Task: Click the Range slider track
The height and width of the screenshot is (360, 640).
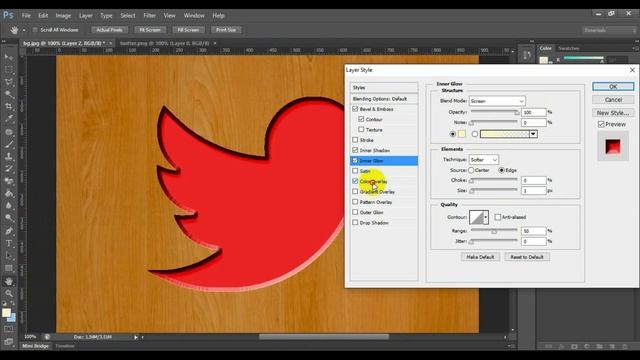Action: tap(494, 230)
